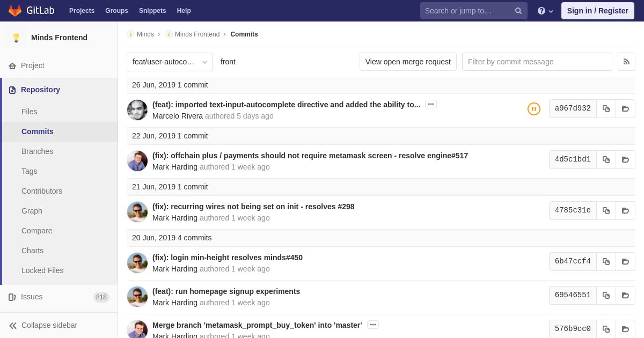Browse files at commit 6b47ccf4
The height and width of the screenshot is (338, 644).
pos(625,261)
